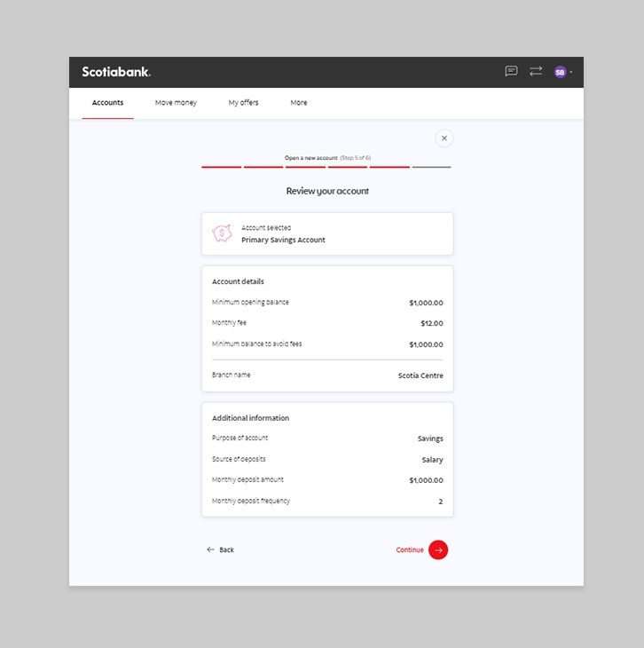Click the Step 5 of 6 label
The height and width of the screenshot is (648, 644).
pyautogui.click(x=355, y=158)
